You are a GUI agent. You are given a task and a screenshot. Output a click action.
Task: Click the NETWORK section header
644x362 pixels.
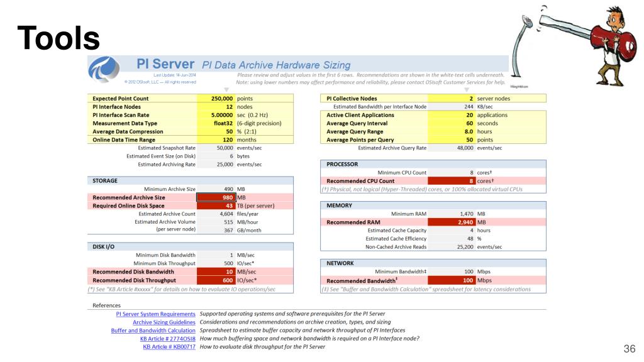[x=433, y=263]
